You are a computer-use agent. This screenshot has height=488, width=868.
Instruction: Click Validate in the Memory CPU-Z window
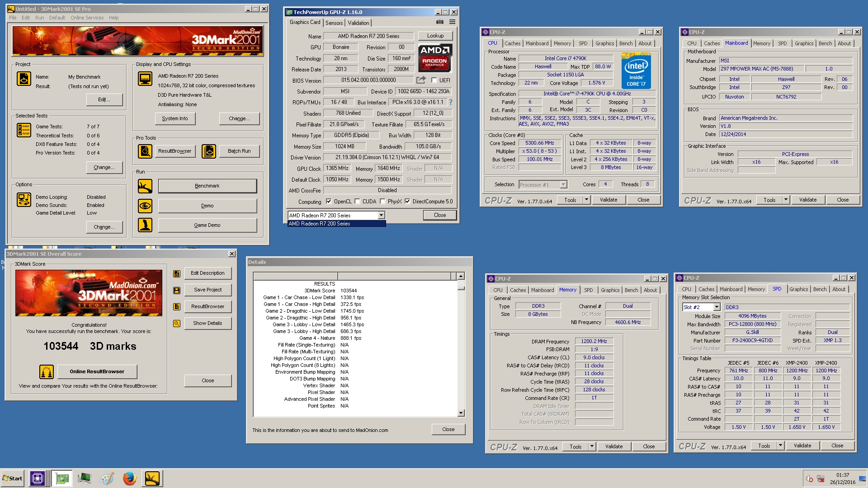pyautogui.click(x=614, y=446)
